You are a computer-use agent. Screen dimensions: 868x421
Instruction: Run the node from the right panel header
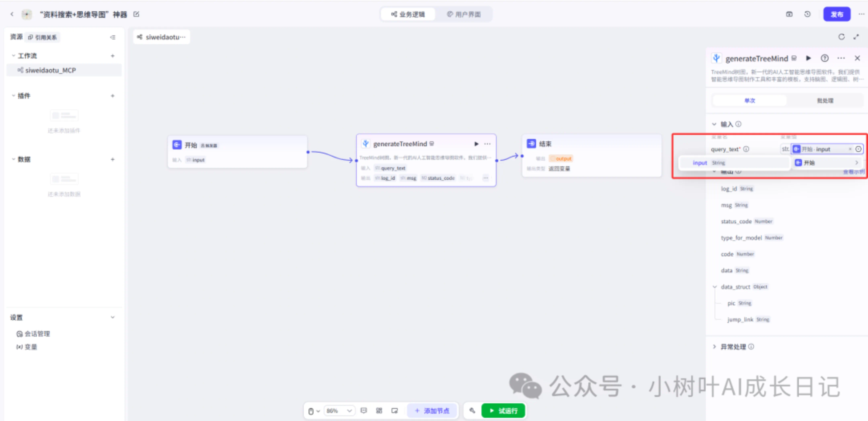(808, 58)
